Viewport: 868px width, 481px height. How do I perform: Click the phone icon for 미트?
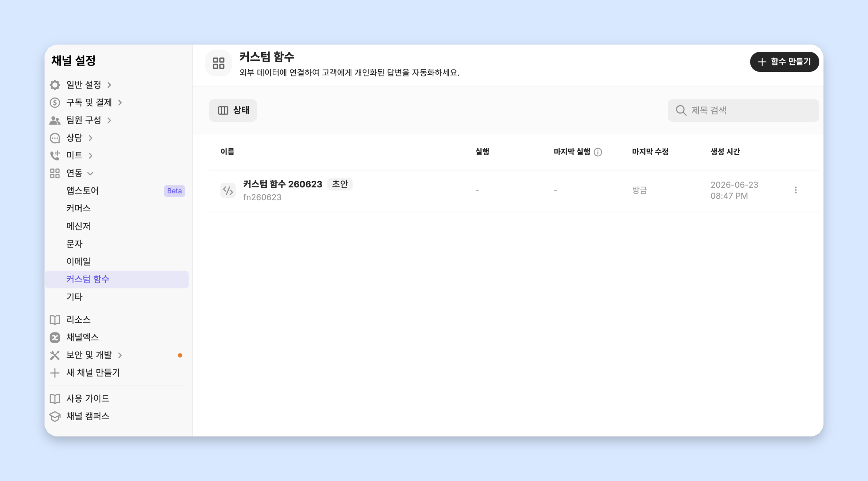pos(55,155)
